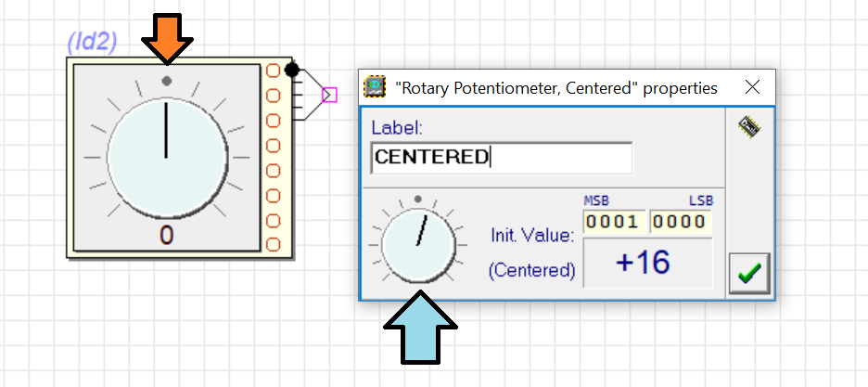868x387 pixels.
Task: Click the Init. Value label
Action: 532,235
